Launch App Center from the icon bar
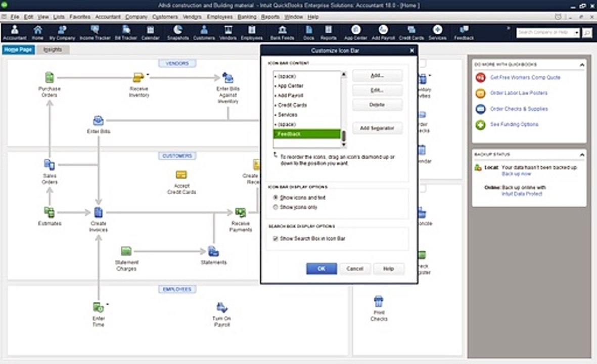The height and width of the screenshot is (364, 597). [x=355, y=32]
